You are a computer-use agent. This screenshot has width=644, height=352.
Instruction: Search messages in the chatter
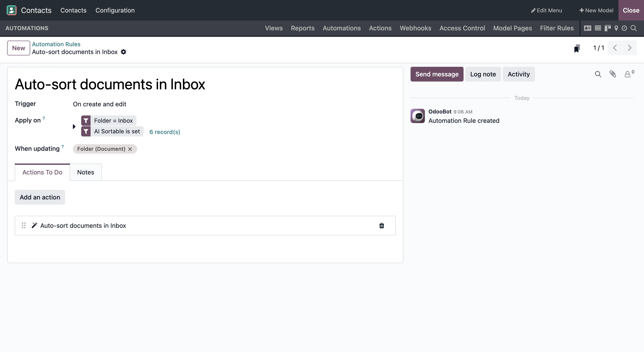[x=598, y=74]
